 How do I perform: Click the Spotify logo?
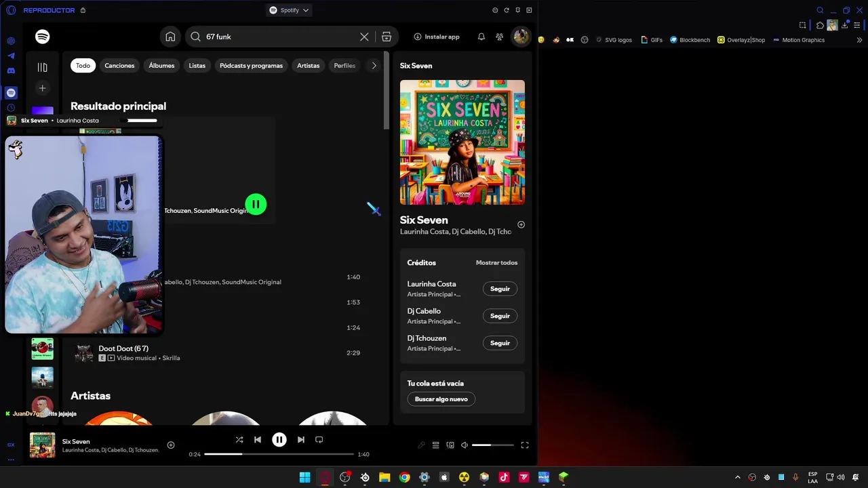pyautogui.click(x=43, y=37)
